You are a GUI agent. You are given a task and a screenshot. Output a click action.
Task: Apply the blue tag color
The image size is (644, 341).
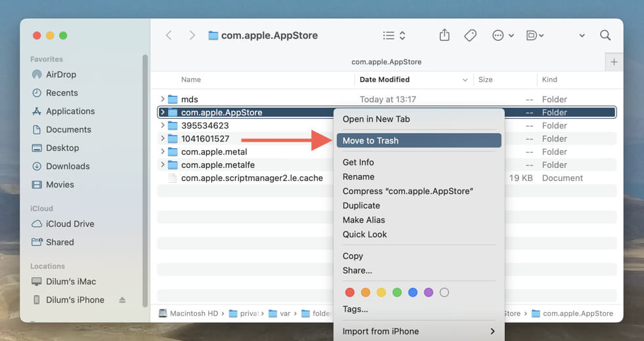(x=413, y=292)
